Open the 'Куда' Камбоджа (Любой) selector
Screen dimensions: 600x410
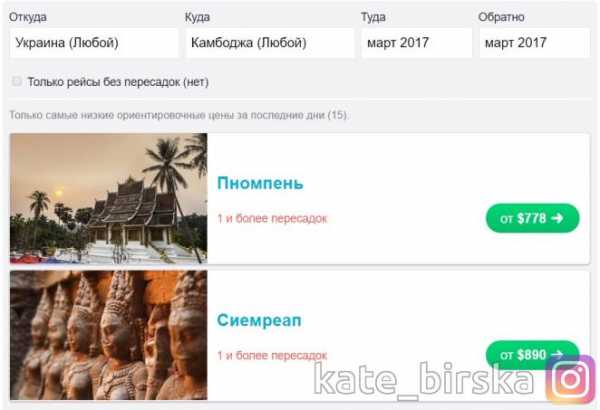[270, 43]
